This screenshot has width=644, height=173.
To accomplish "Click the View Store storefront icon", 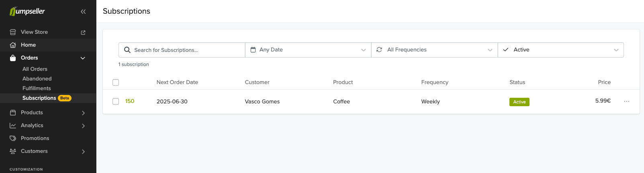I will pos(13,32).
